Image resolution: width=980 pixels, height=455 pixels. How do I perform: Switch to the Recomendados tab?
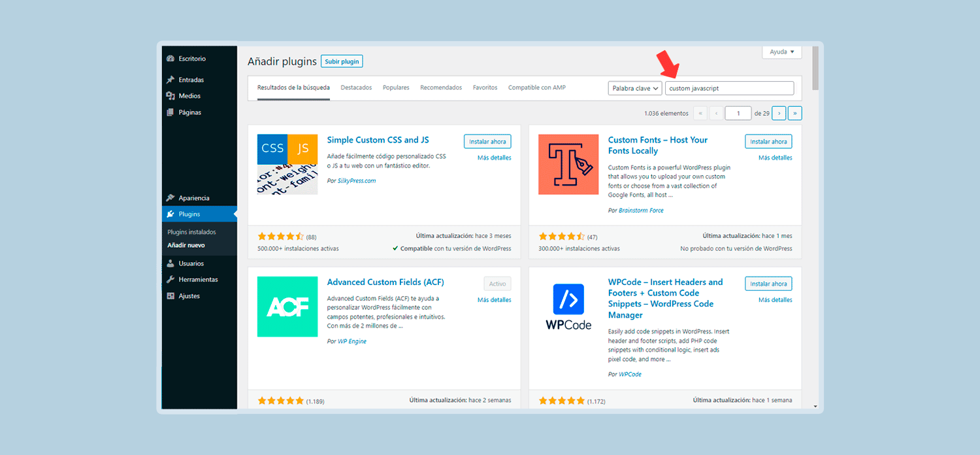[x=441, y=88]
